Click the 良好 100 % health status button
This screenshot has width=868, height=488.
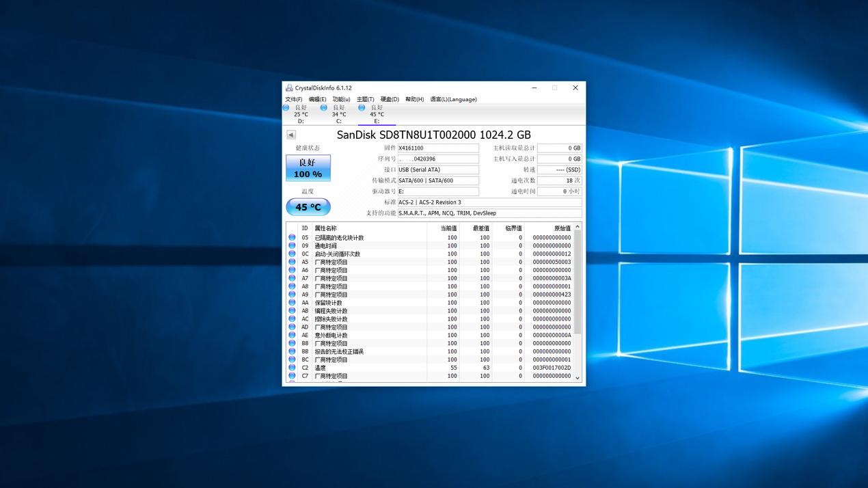click(x=308, y=168)
